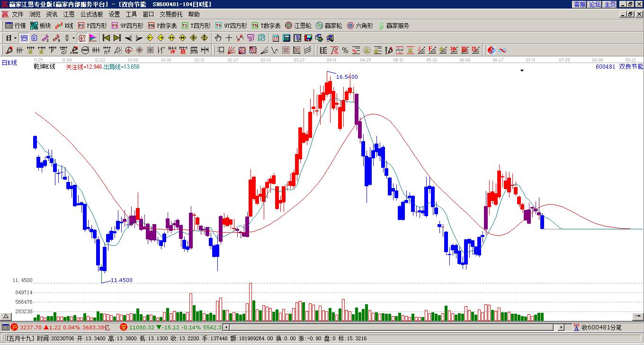Click the red grid square tool icon

click(286, 50)
